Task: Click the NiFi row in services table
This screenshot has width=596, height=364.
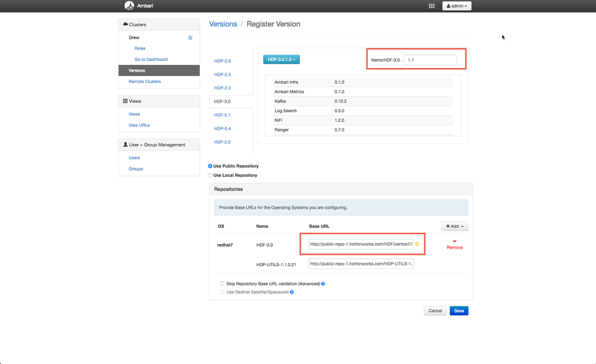Action: coord(363,120)
